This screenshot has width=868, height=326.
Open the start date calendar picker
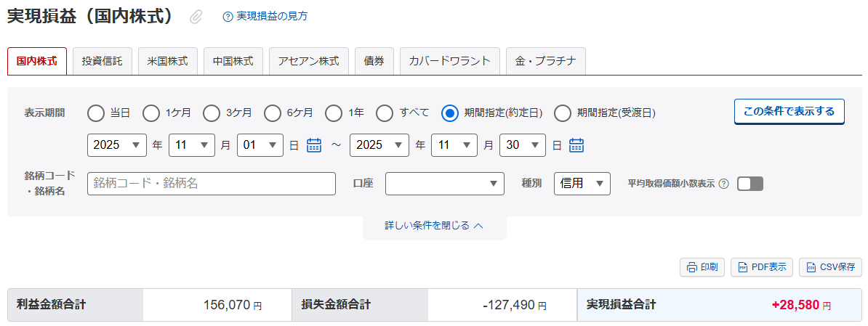tap(314, 145)
